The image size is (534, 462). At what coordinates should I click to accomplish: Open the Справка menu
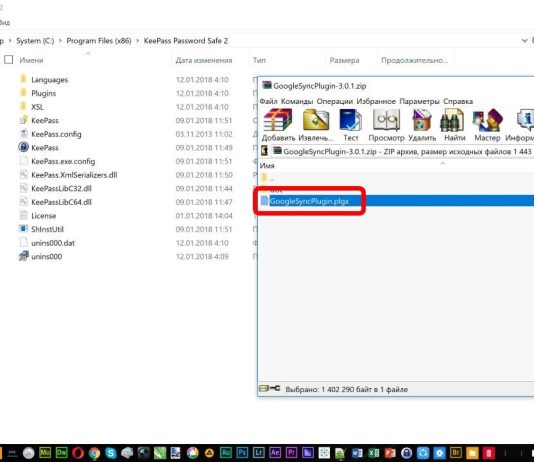pos(458,101)
